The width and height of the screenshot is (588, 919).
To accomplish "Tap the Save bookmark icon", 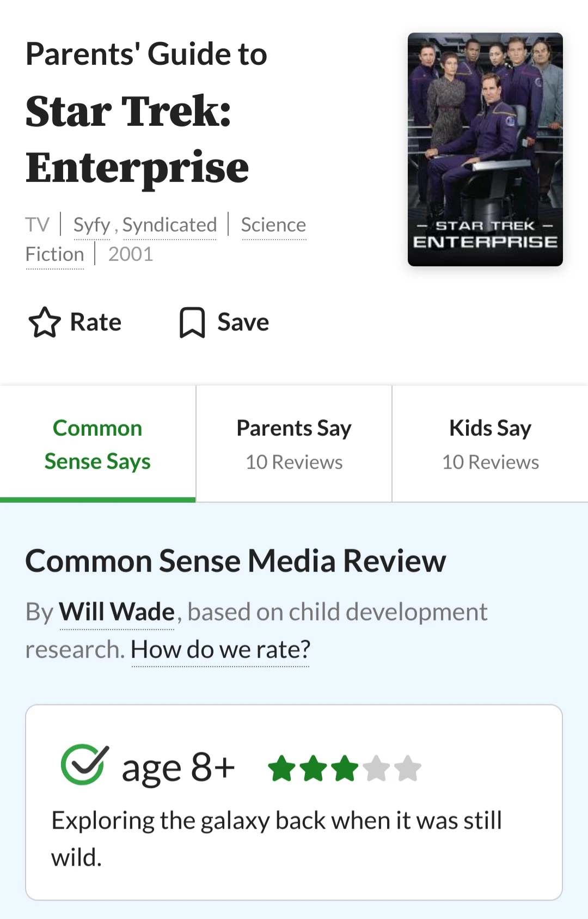I will 192,322.
